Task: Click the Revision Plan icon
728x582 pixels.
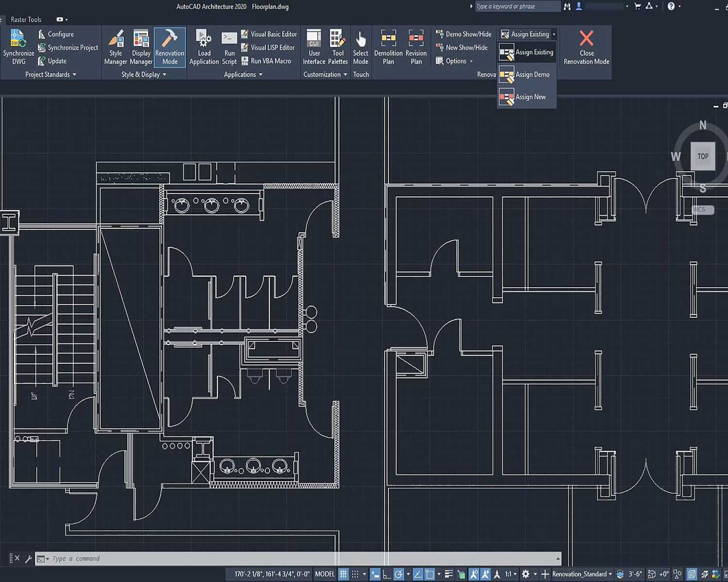Action: (x=416, y=47)
